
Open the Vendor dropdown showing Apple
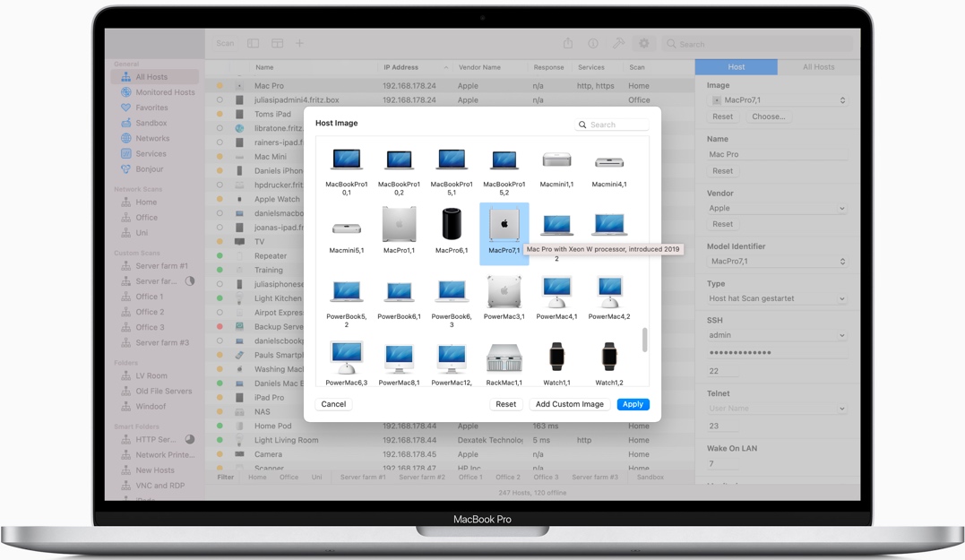(776, 208)
